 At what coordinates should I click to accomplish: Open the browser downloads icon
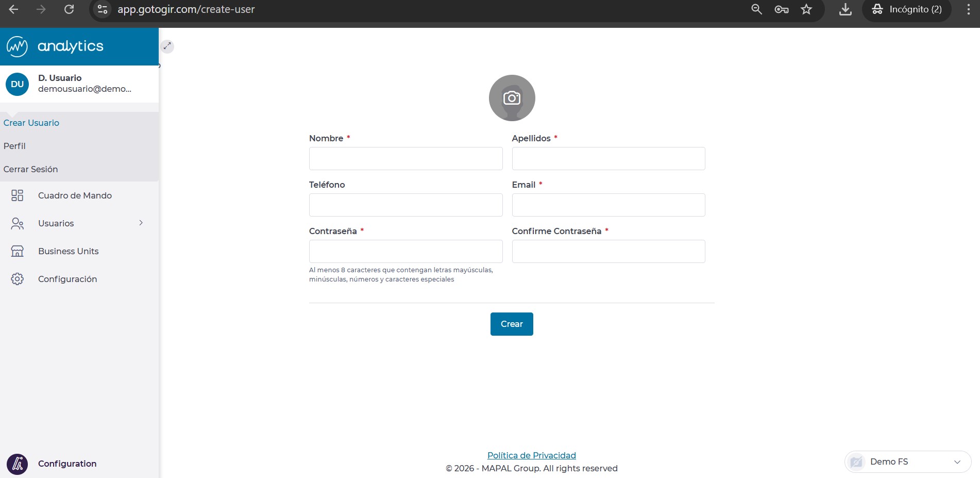pos(845,9)
